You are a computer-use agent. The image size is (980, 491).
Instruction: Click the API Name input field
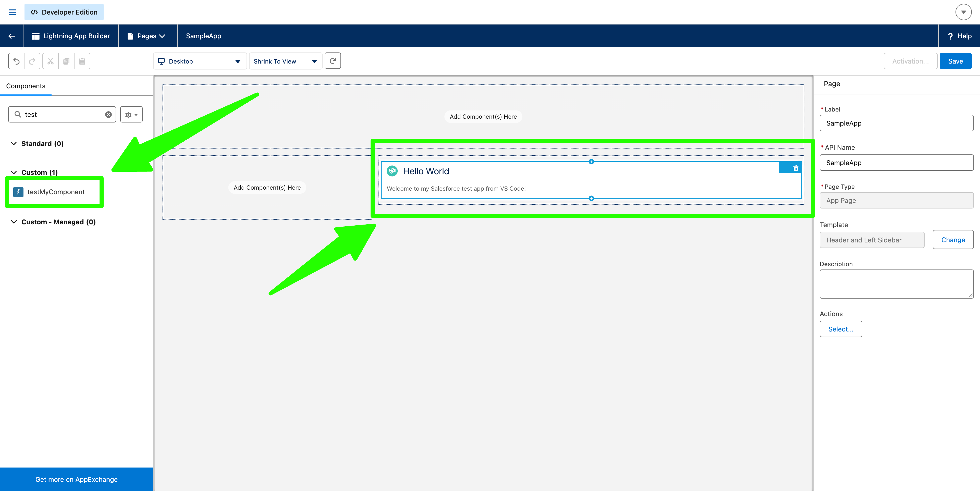pos(896,163)
